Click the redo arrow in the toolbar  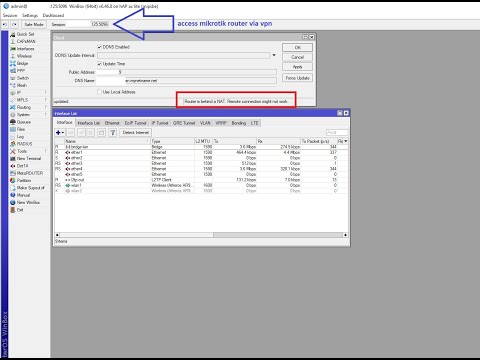14,24
